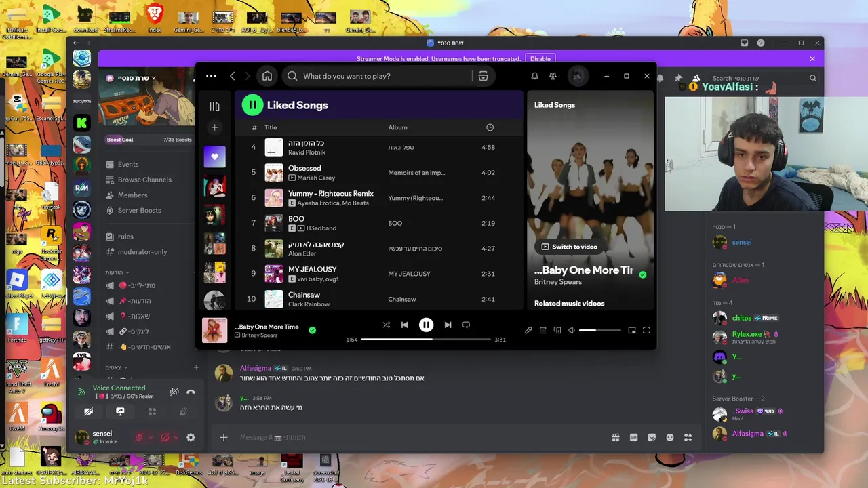Screen dimensions: 868x488
Task: Undeafen headphones in Discord user panel
Action: 164,438
